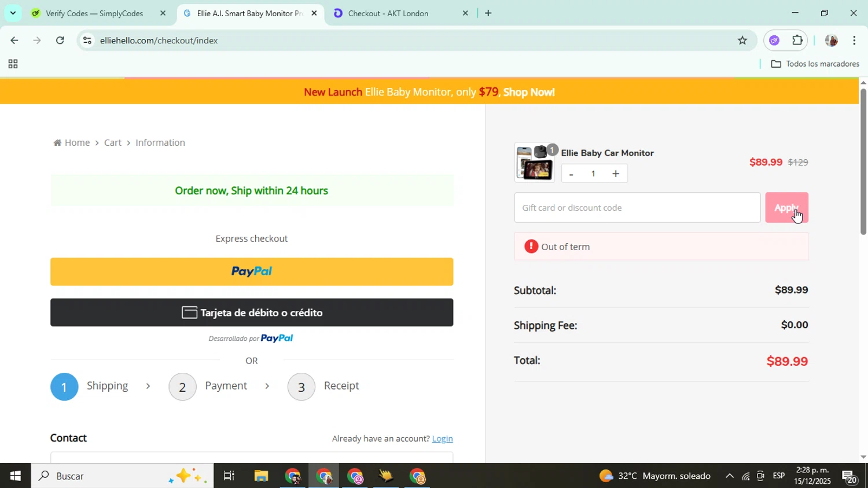Open the yellow notes app taskbar icon
Screen dimensions: 868x488
click(386, 476)
